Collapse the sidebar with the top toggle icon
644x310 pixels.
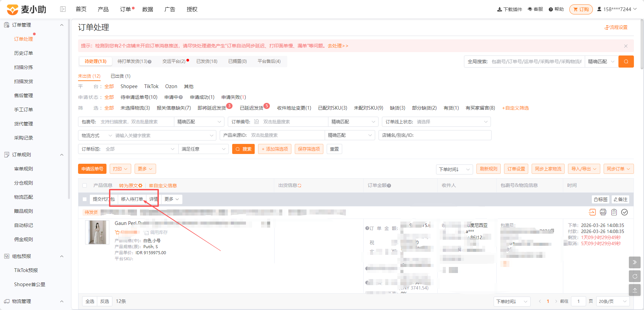pos(63,9)
